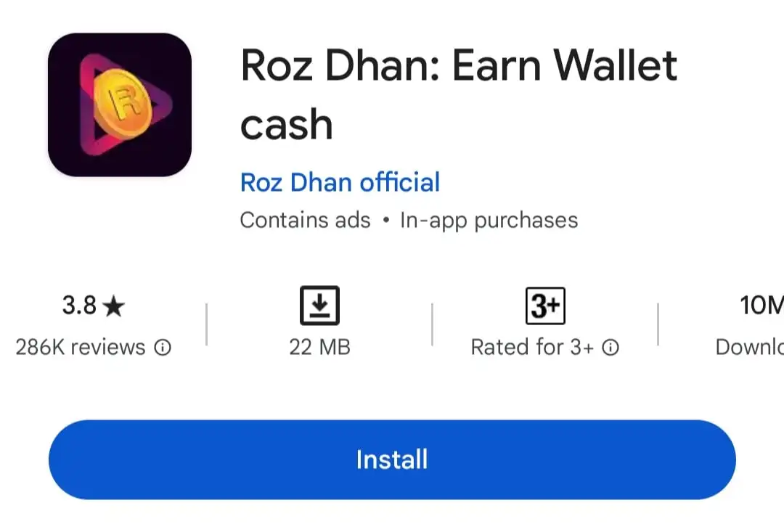Click the word cash in the title
The height and width of the screenshot is (532, 784).
287,125
